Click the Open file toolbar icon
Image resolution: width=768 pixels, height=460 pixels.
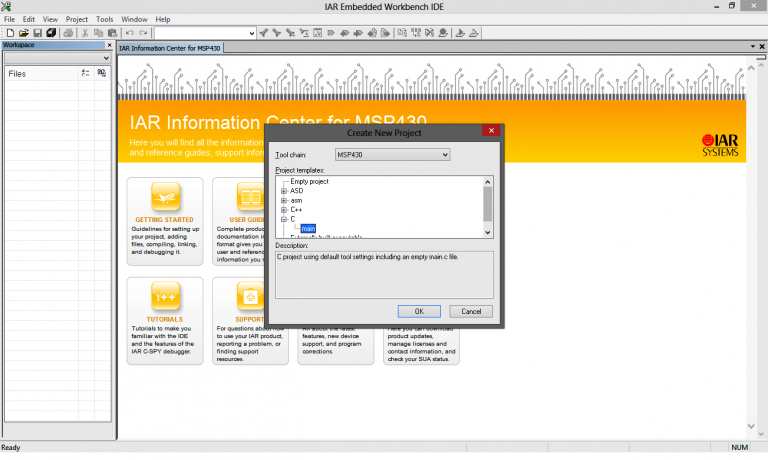point(24,33)
